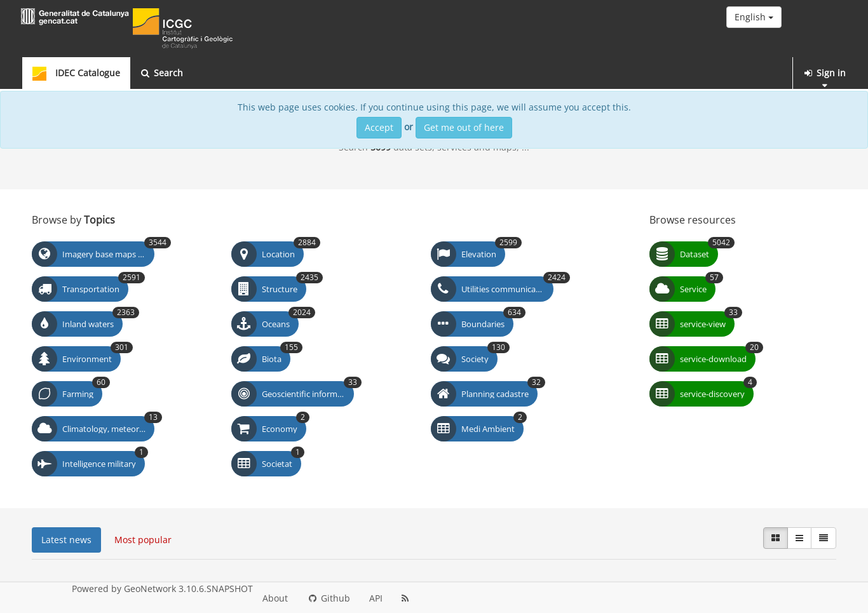Switch to compact list view layout

pos(824,538)
